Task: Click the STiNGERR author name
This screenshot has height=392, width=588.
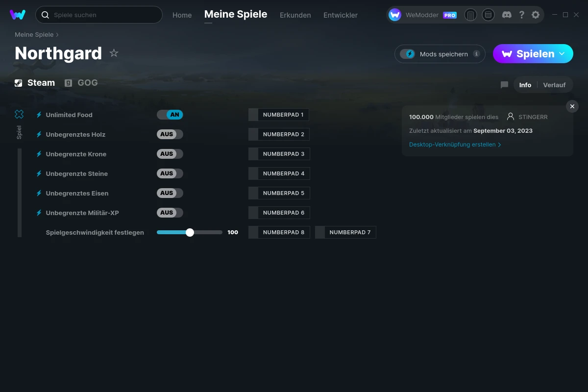Action: click(x=533, y=117)
